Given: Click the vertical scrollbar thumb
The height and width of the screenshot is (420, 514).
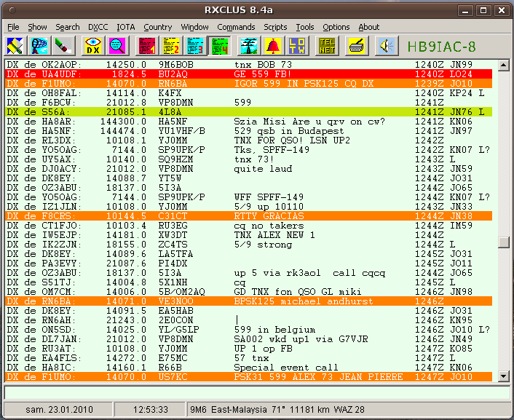Looking at the screenshot, I should pos(503,242).
